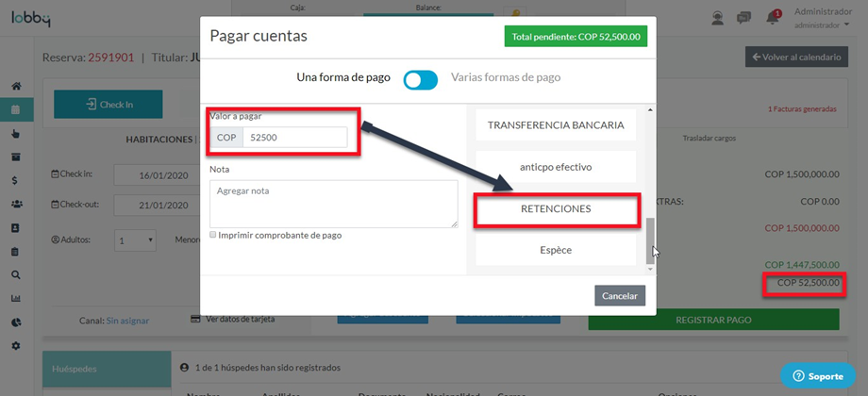Click the Valor a pagar amount field

[x=293, y=138]
